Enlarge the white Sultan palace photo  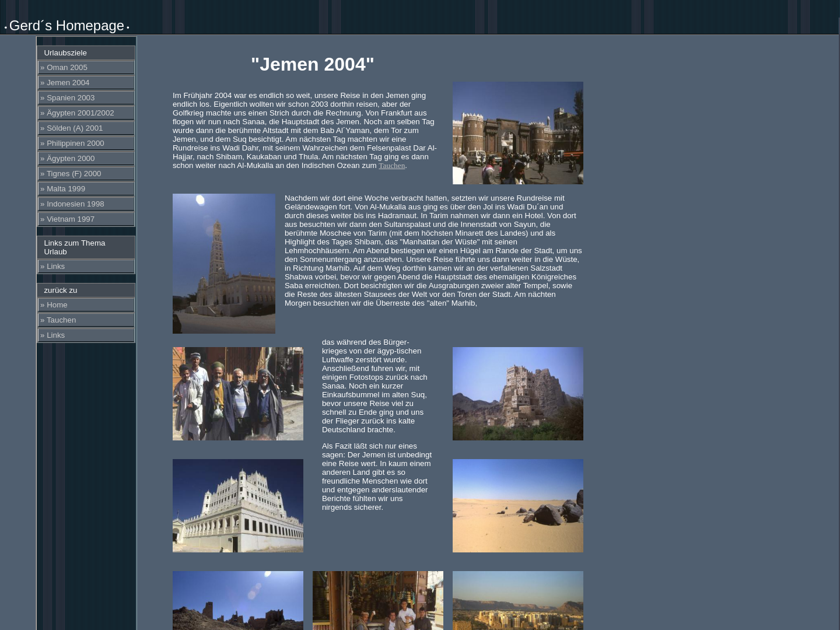coord(238,506)
